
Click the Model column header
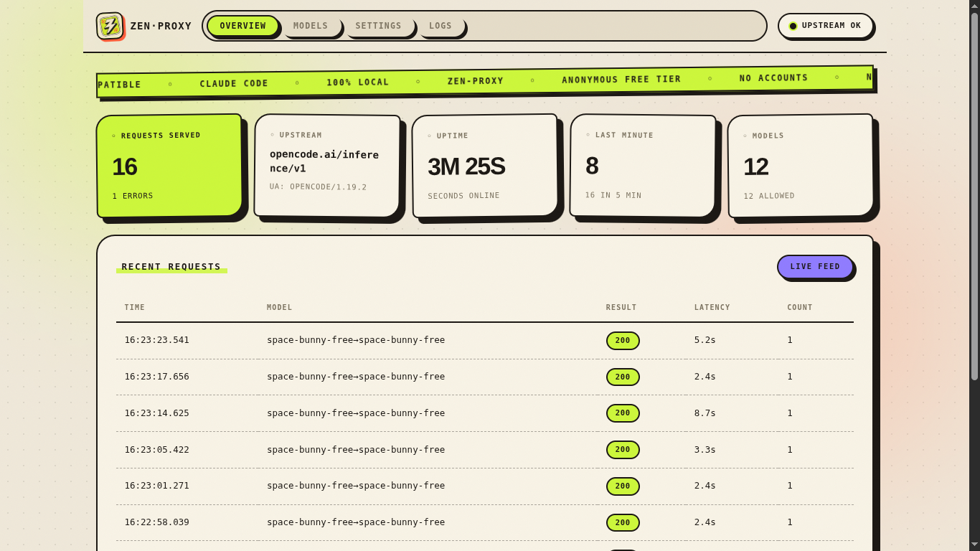[x=280, y=308]
